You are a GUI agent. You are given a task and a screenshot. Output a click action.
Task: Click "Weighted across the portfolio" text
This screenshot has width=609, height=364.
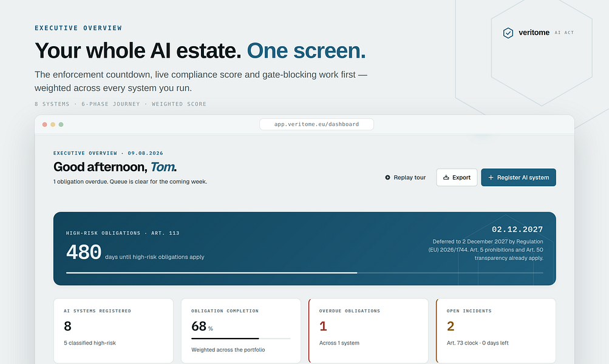click(x=228, y=350)
